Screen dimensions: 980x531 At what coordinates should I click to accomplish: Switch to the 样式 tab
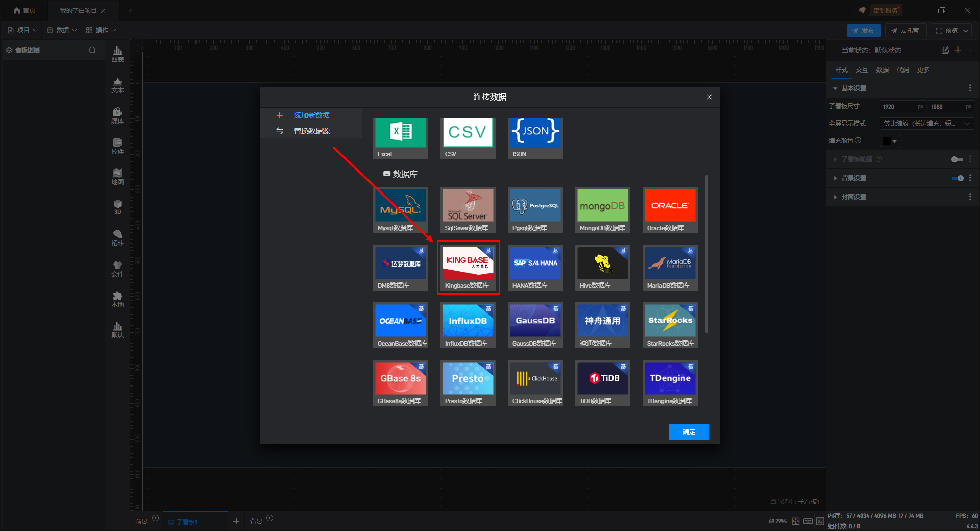(x=841, y=70)
